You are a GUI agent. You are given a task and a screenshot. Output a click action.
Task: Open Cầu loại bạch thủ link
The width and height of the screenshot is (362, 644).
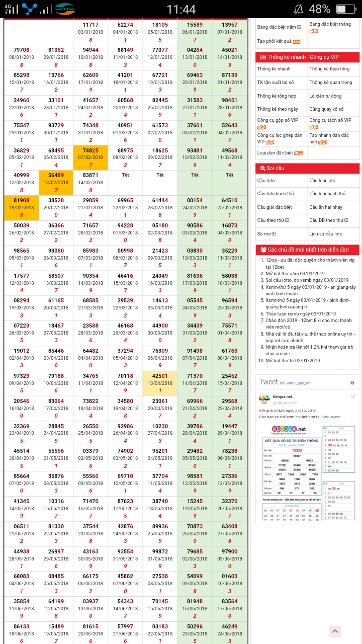tap(327, 194)
